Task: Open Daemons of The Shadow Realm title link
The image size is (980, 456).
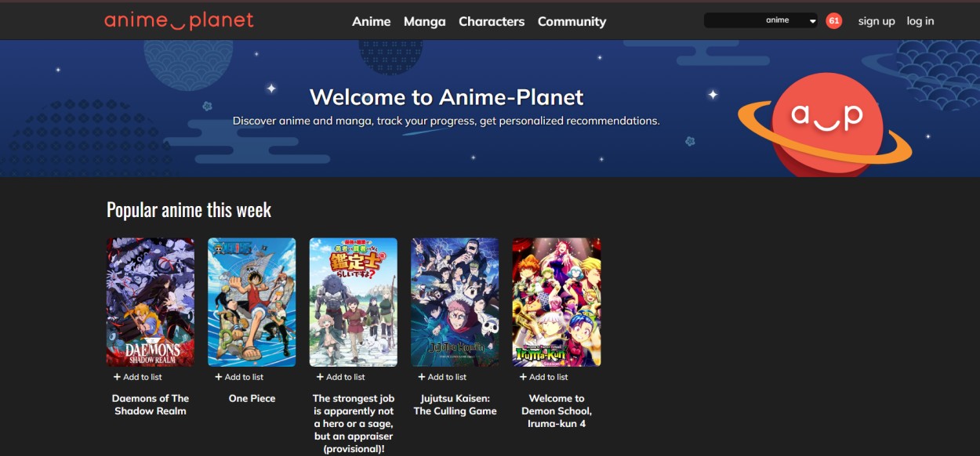Action: [x=151, y=404]
